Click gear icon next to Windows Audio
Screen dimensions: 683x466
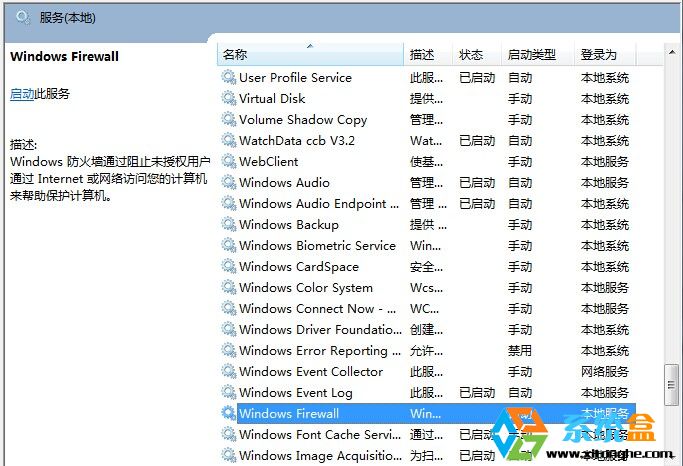point(228,183)
